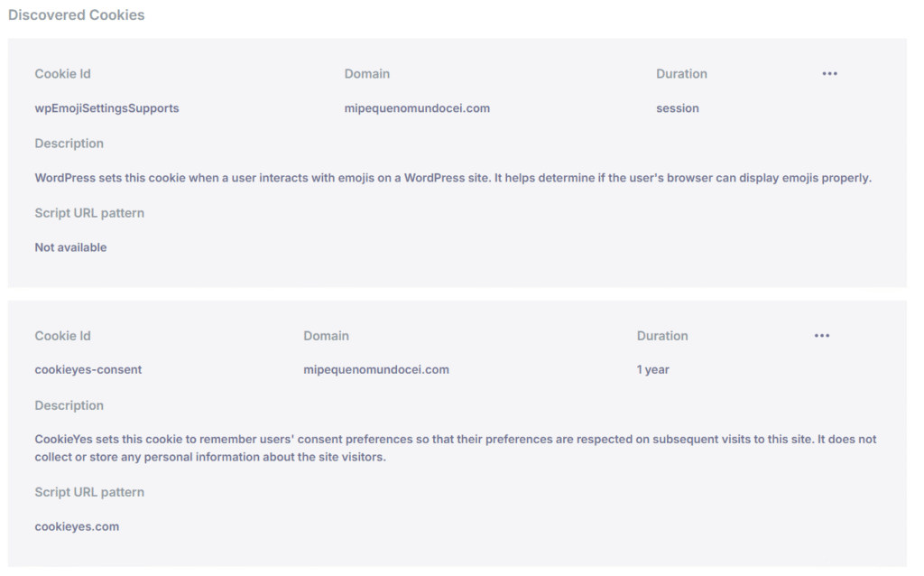Click the 1 year duration value
Screen dimensions: 924x576
[653, 369]
